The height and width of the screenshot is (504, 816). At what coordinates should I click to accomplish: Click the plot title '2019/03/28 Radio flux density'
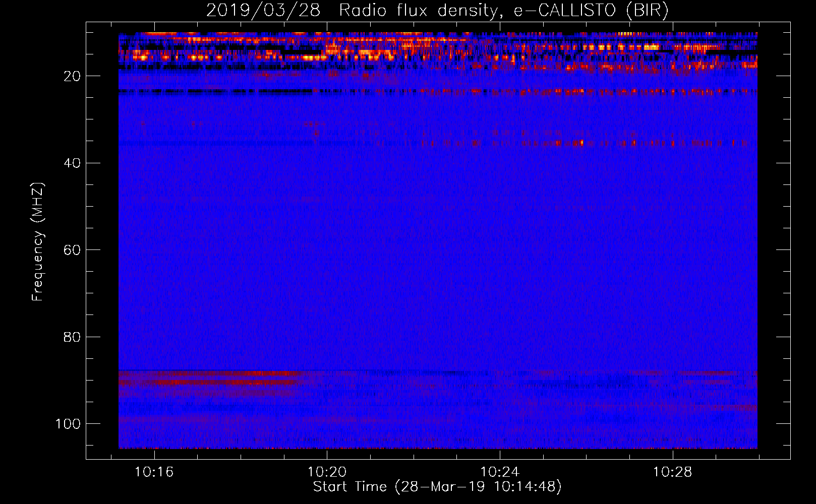[x=437, y=10]
